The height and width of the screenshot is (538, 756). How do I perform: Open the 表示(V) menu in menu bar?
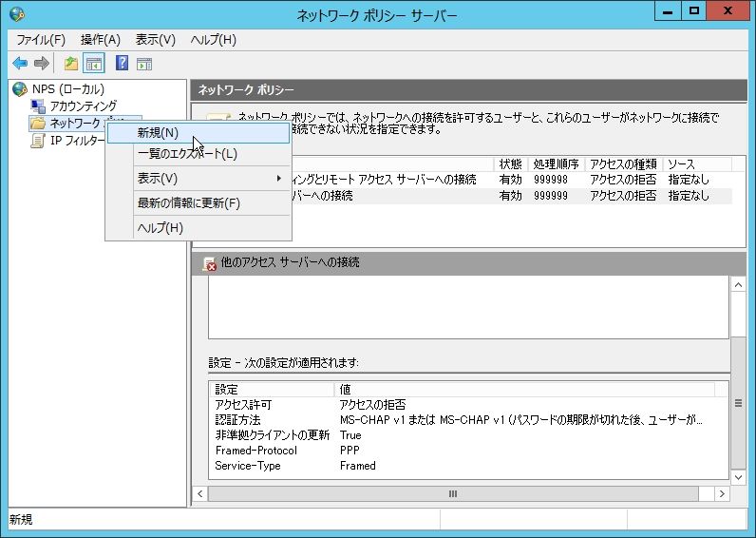coord(155,40)
